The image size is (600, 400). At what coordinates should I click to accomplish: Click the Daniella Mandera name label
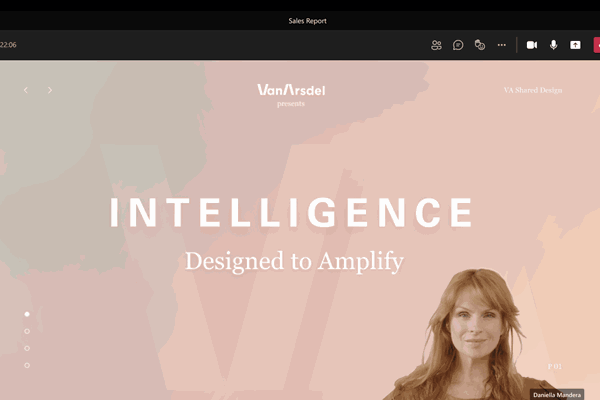pyautogui.click(x=557, y=395)
